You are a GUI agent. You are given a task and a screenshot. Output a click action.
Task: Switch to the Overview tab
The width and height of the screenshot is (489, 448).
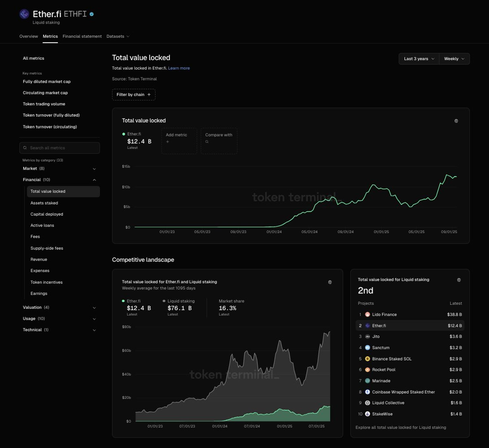coord(29,36)
